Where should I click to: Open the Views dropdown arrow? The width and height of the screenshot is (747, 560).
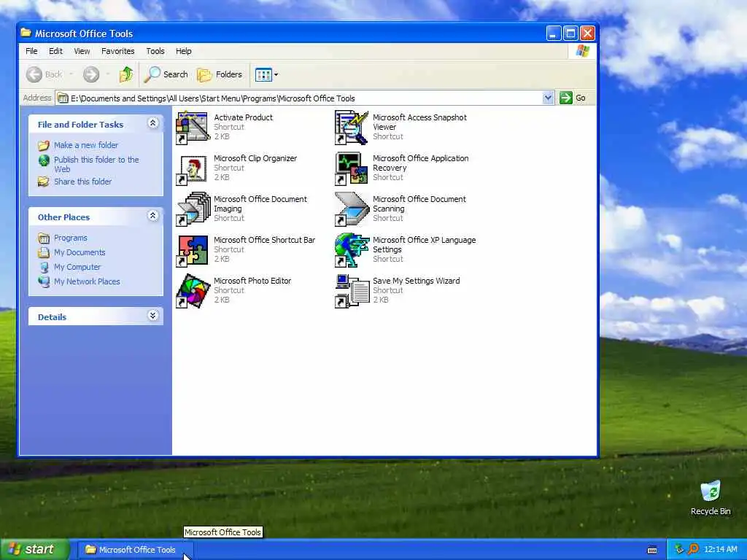(276, 74)
